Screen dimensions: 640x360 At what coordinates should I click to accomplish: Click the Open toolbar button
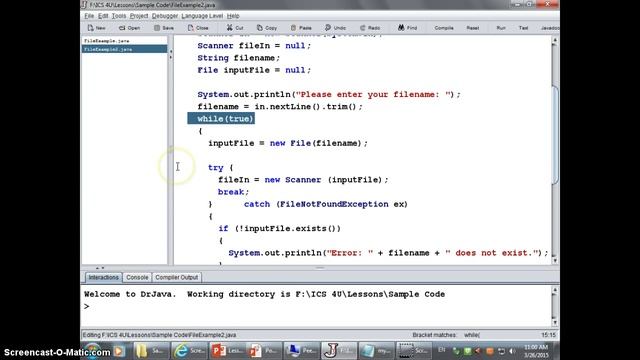129,28
